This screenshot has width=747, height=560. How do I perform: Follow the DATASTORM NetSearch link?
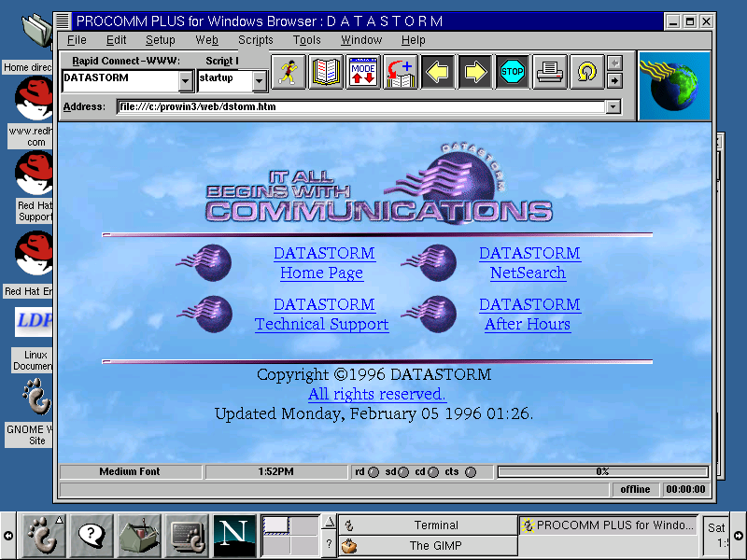529,263
